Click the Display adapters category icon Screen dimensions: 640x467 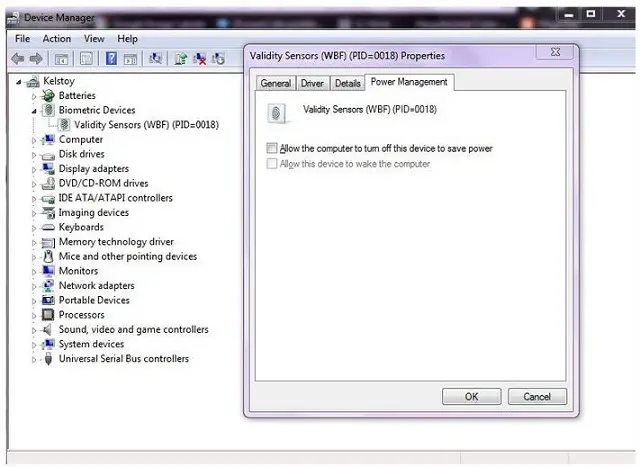pos(49,169)
